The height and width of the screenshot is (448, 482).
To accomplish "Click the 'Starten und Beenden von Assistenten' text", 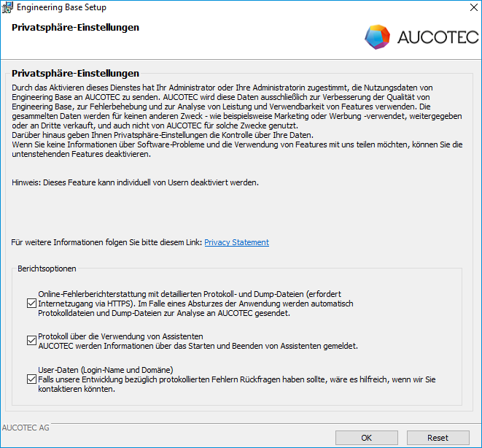I will point(248,346).
